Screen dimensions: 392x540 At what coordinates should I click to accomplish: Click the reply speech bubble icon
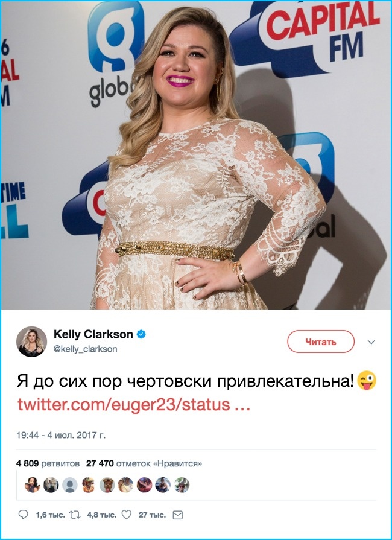point(23,515)
